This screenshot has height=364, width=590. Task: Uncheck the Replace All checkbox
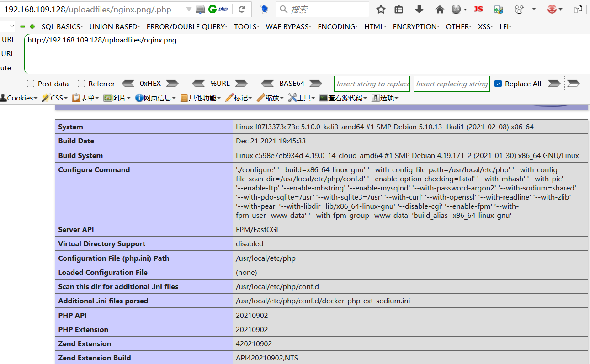[498, 84]
